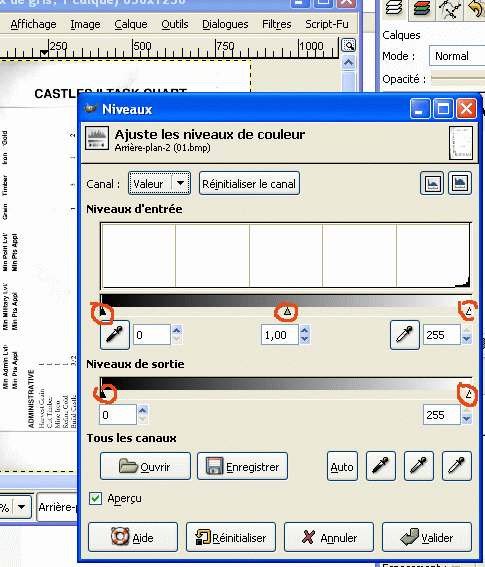Click the Valider button

coord(427,537)
